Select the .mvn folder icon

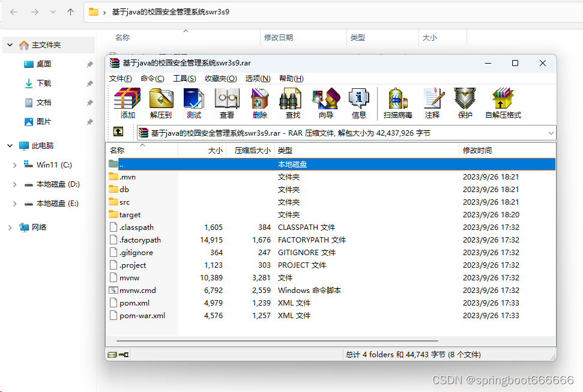[113, 176]
